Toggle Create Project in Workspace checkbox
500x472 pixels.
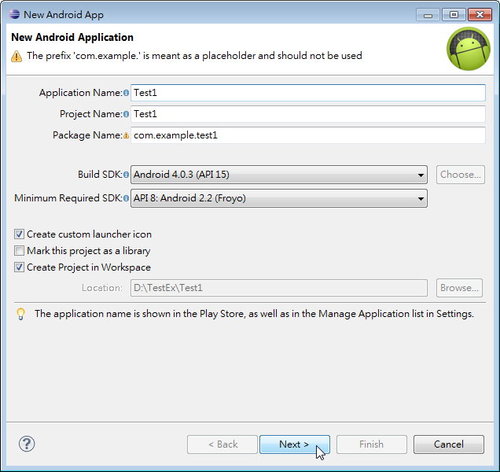point(19,267)
